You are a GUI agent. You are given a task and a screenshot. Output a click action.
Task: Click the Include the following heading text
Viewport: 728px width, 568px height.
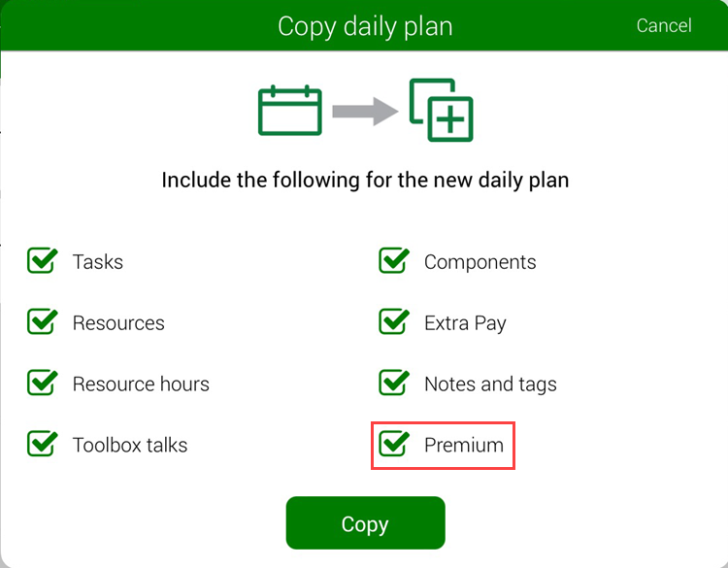point(365,180)
